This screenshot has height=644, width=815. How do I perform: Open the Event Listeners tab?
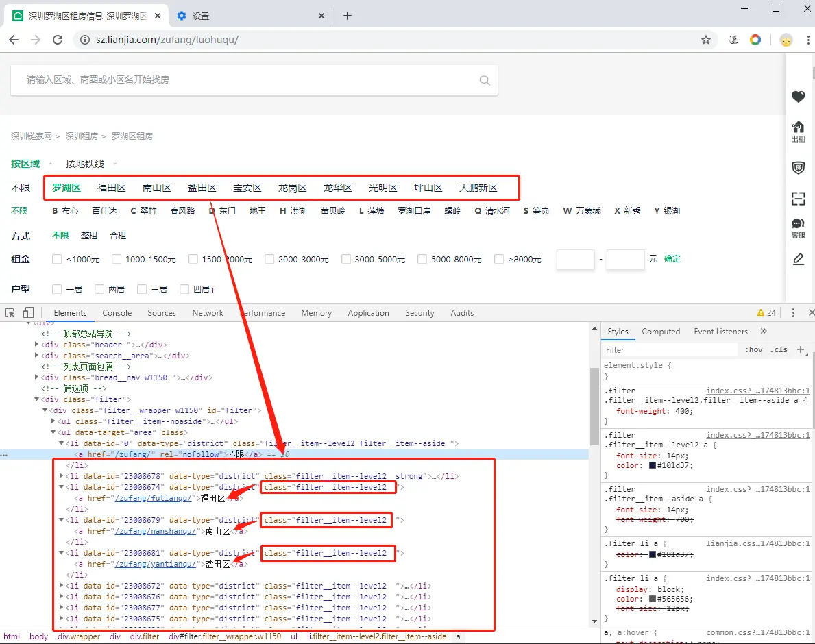720,332
